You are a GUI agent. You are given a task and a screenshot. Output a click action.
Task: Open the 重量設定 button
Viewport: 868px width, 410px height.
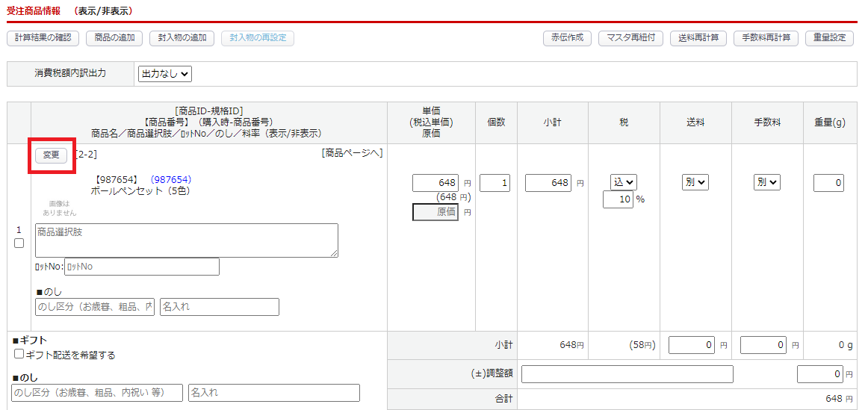point(829,38)
